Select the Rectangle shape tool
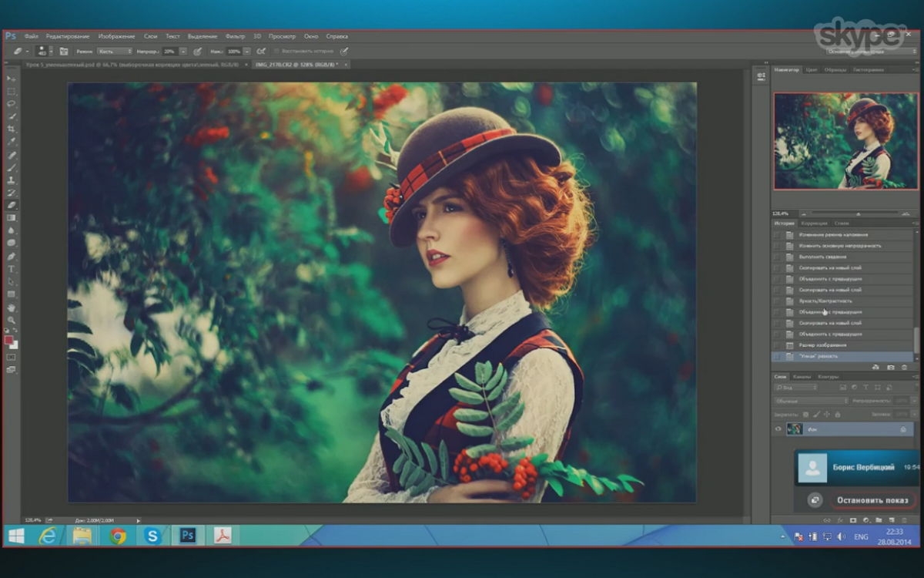Screen dimensions: 924x578 coord(12,294)
